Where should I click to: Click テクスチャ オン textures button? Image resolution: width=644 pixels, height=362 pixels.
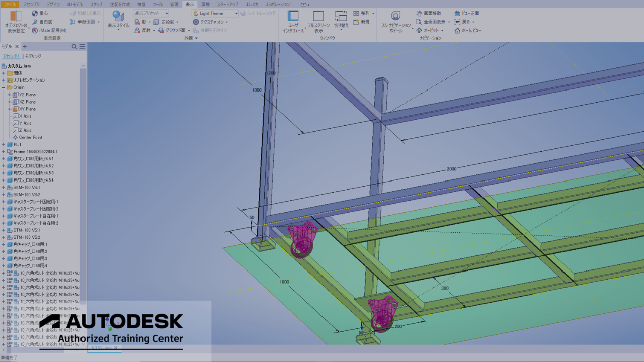click(x=208, y=22)
